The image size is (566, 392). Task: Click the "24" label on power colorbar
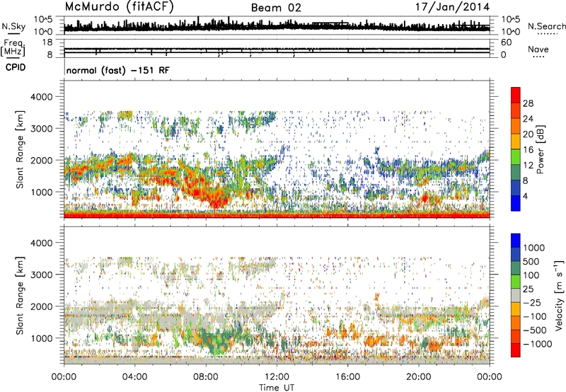(528, 119)
